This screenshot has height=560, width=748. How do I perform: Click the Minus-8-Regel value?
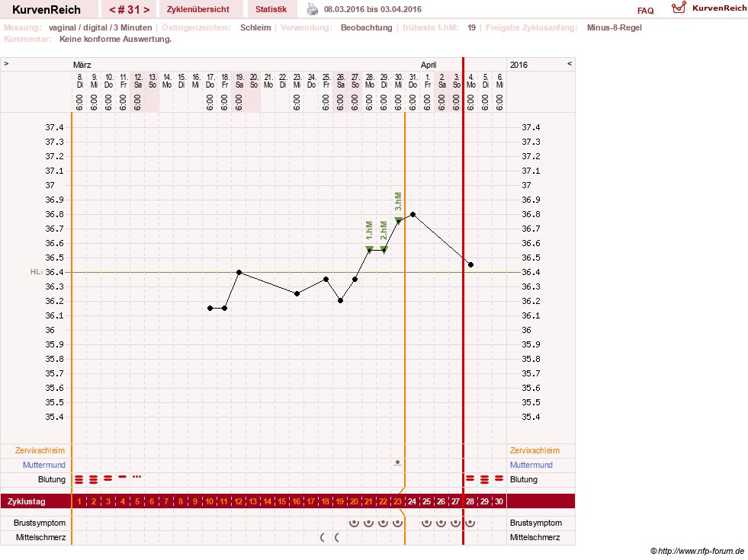(615, 27)
